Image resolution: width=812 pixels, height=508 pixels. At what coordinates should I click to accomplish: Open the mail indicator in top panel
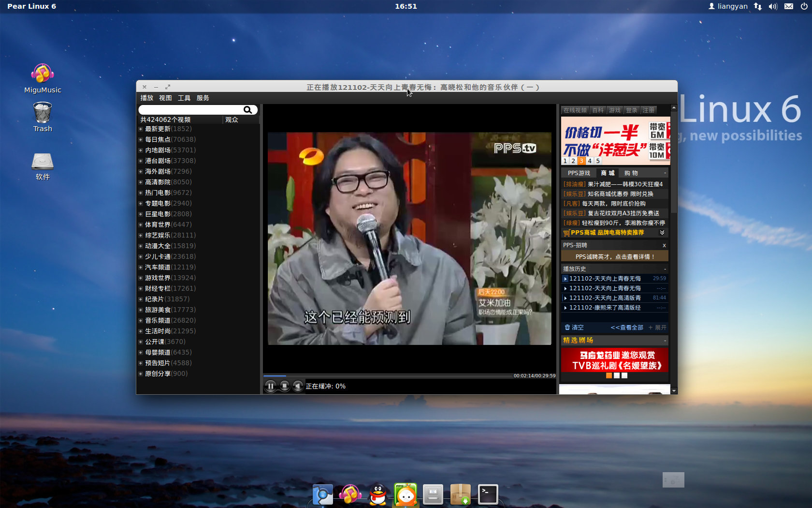pyautogui.click(x=789, y=6)
